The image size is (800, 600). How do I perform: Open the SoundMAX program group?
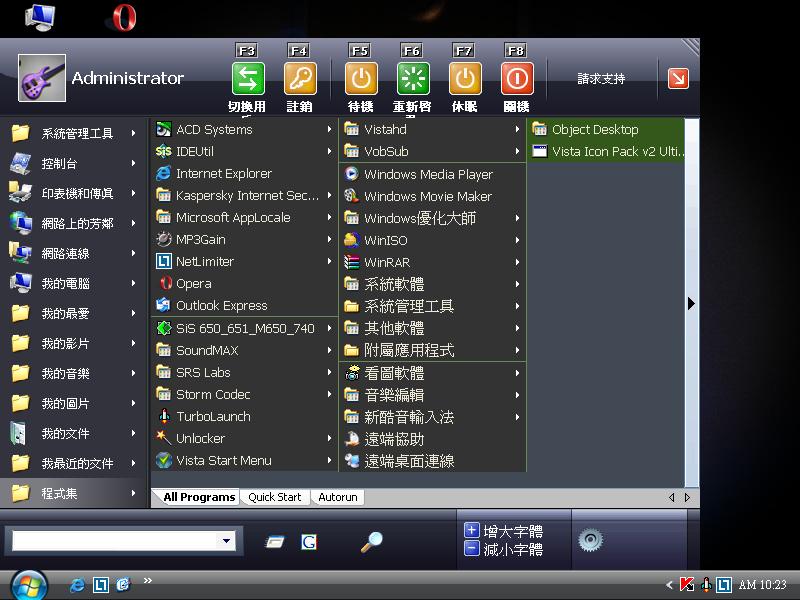click(x=245, y=351)
